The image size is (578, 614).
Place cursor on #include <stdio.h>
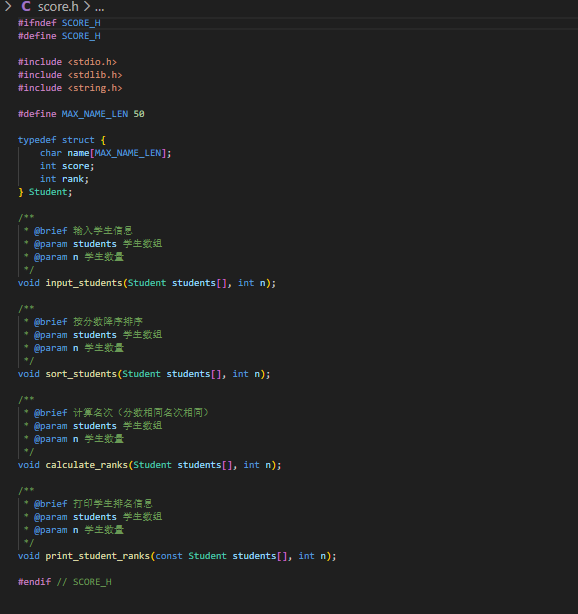coord(67,62)
